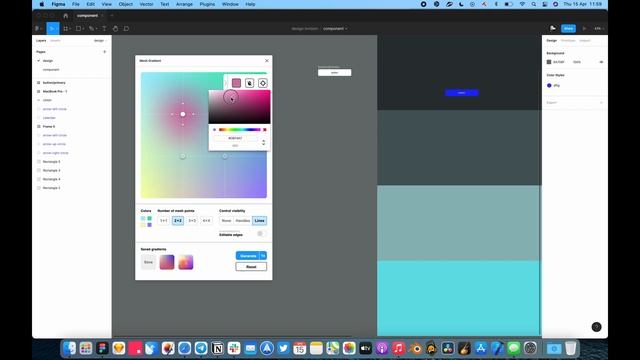Add a new page with plus icon
This screenshot has width=640, height=360.
[104, 52]
